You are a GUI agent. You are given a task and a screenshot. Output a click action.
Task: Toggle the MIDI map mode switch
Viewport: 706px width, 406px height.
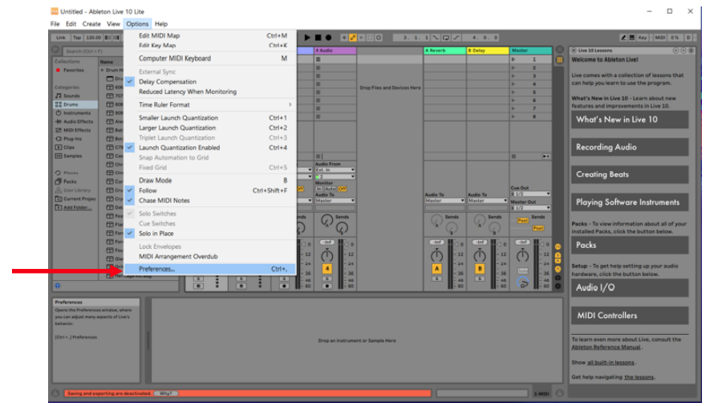[x=660, y=38]
